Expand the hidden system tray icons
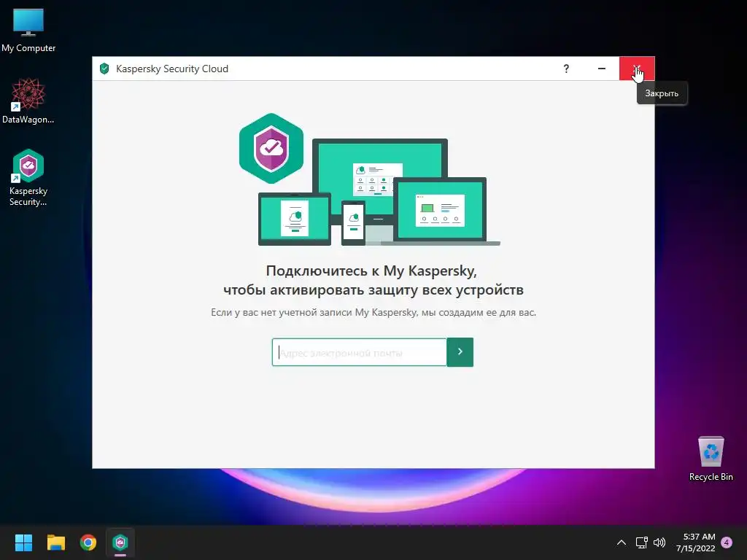747x560 pixels. click(622, 542)
